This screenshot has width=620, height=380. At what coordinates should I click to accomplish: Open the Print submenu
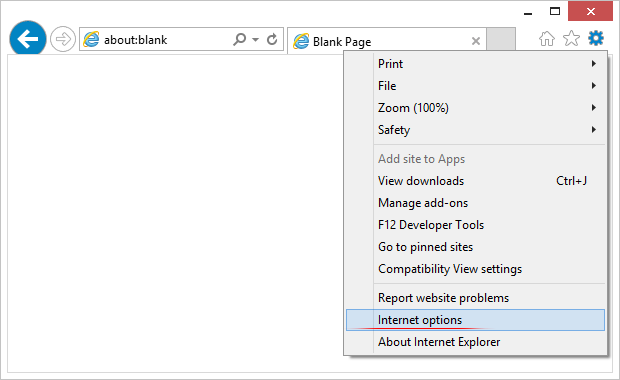pos(476,64)
